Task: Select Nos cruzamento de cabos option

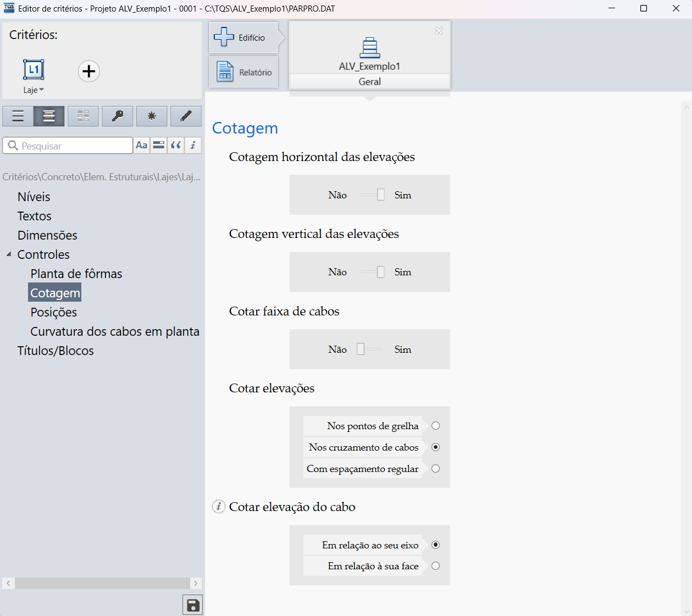Action: (x=436, y=447)
